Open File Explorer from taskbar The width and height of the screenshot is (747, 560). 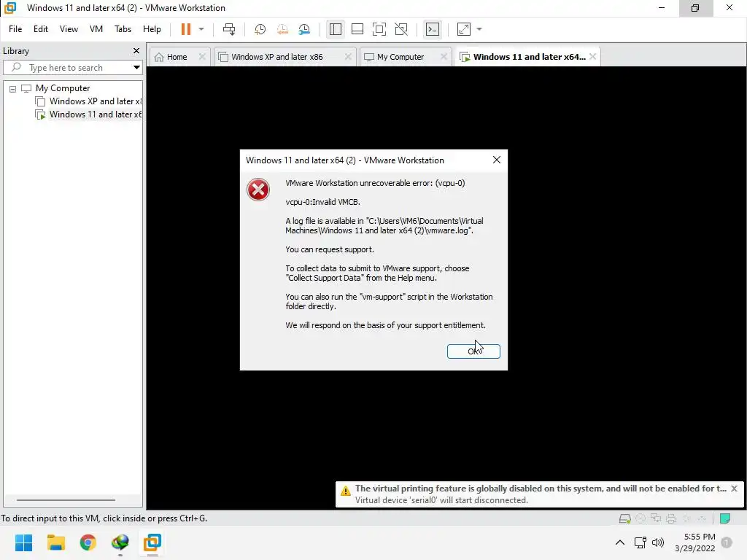(55, 542)
